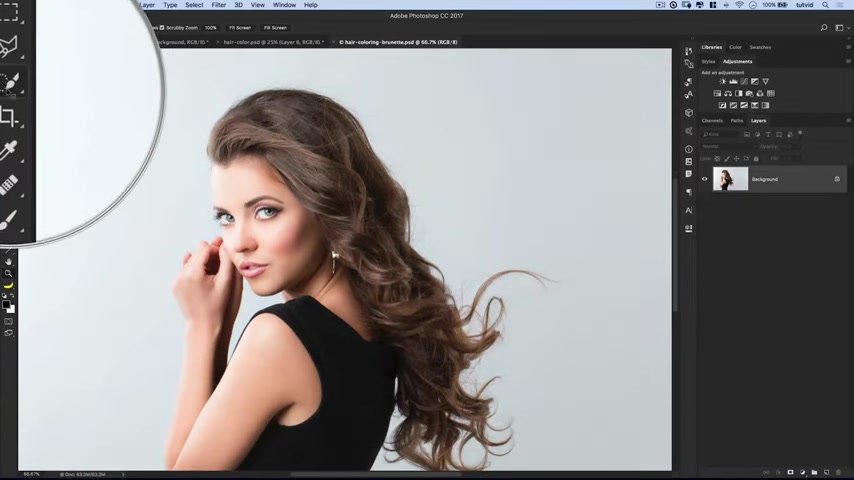Switch to the Channels tab
The width and height of the screenshot is (854, 480).
tap(712, 120)
